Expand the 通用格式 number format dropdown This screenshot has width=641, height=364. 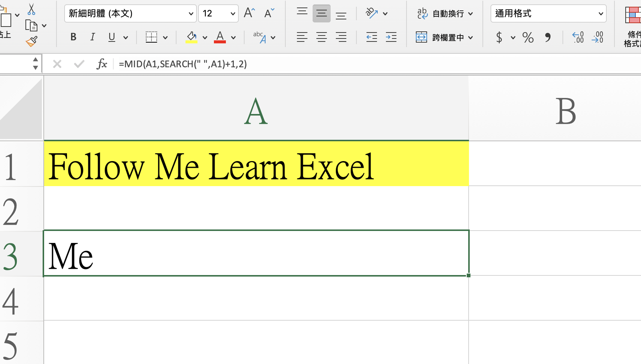[600, 14]
